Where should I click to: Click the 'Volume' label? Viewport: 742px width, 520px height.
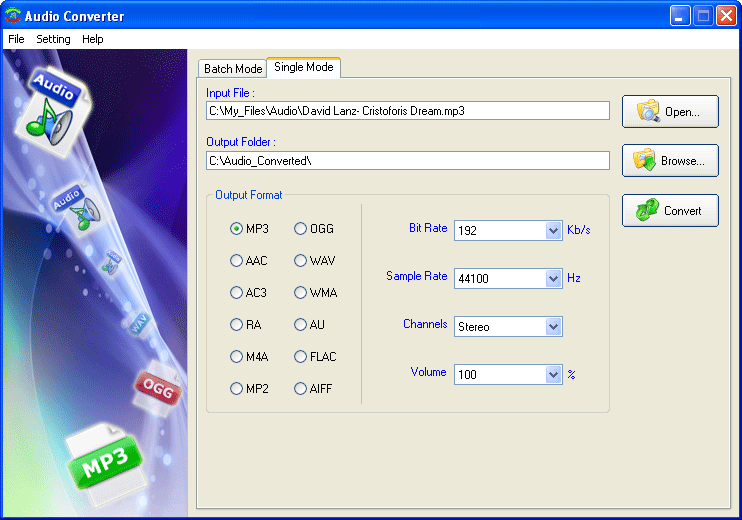(428, 372)
